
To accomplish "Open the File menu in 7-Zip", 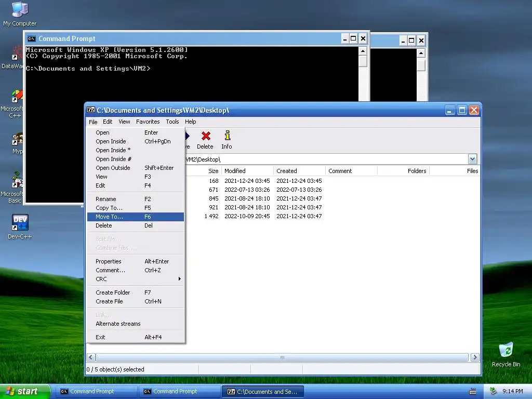I will click(93, 122).
